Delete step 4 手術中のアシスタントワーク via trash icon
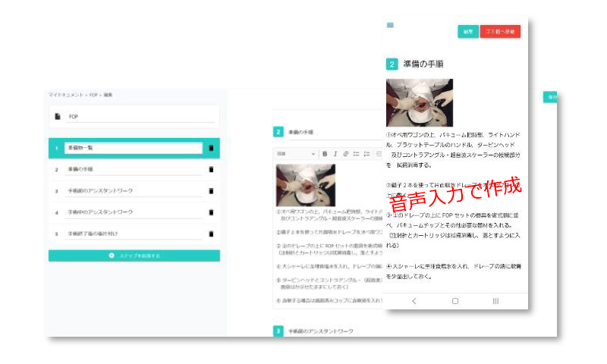 212,212
